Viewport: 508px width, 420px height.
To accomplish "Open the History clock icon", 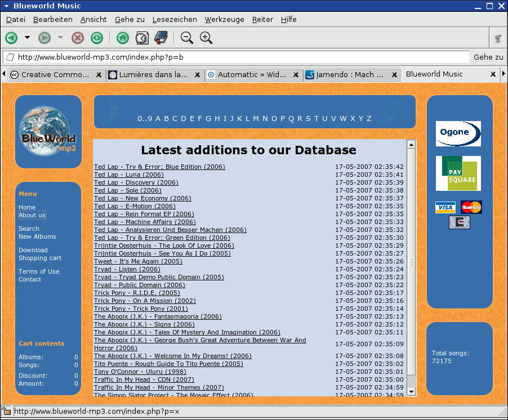I will 142,38.
